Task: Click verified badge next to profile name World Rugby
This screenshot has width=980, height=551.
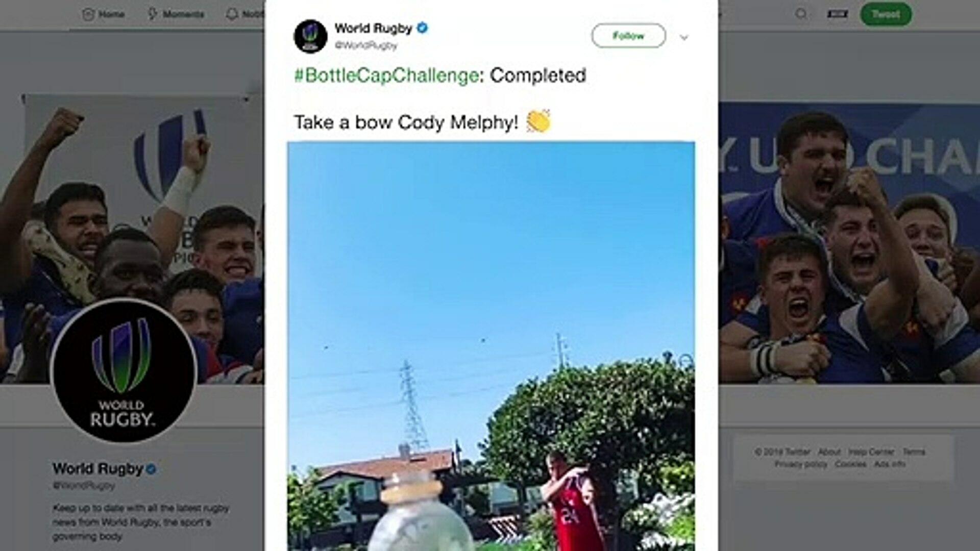Action: pos(151,469)
